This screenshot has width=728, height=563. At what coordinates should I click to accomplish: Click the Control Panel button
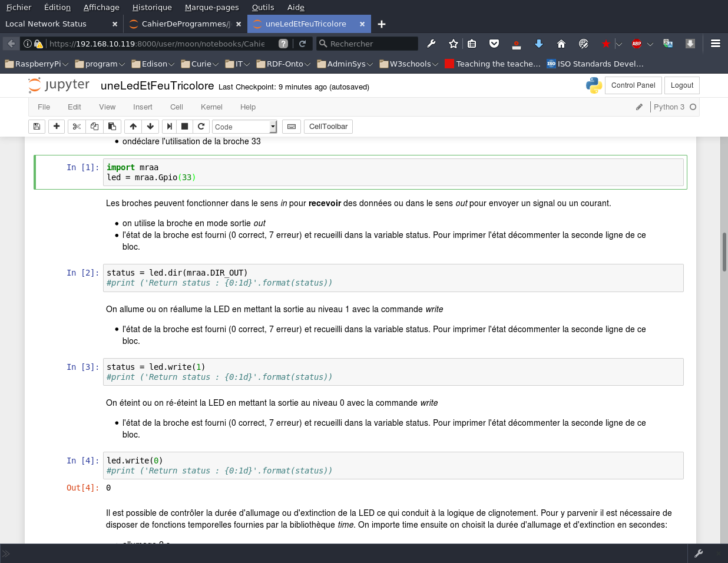pos(633,85)
